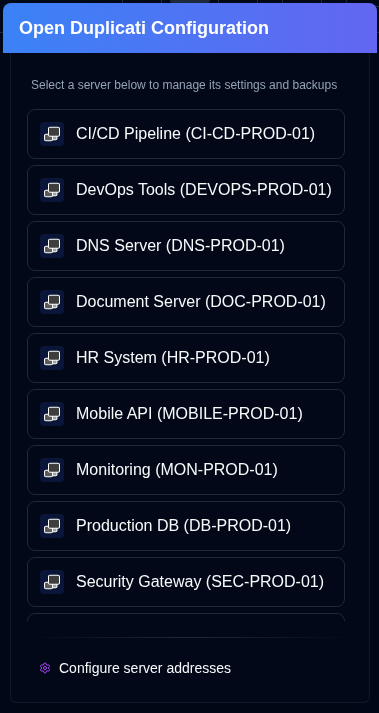Click the Open Duplicati Configuration title
The width and height of the screenshot is (379, 713).
tap(144, 28)
